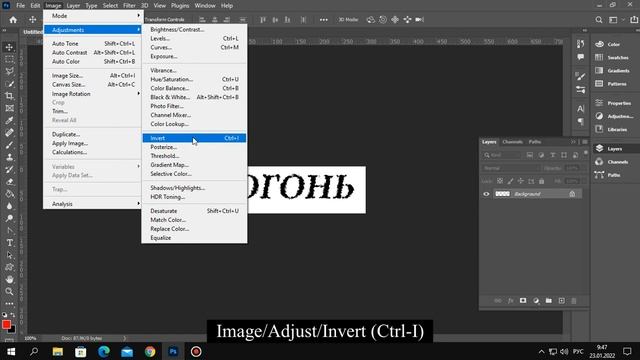Click Brightness/Contrast menu entry
Screen dimensions: 640x360
194,29
